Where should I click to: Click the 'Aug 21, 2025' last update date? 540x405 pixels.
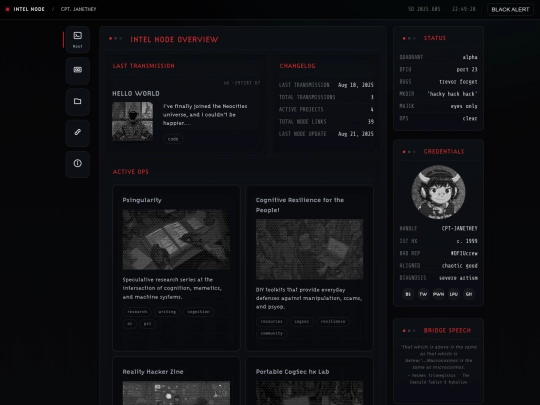[356, 134]
